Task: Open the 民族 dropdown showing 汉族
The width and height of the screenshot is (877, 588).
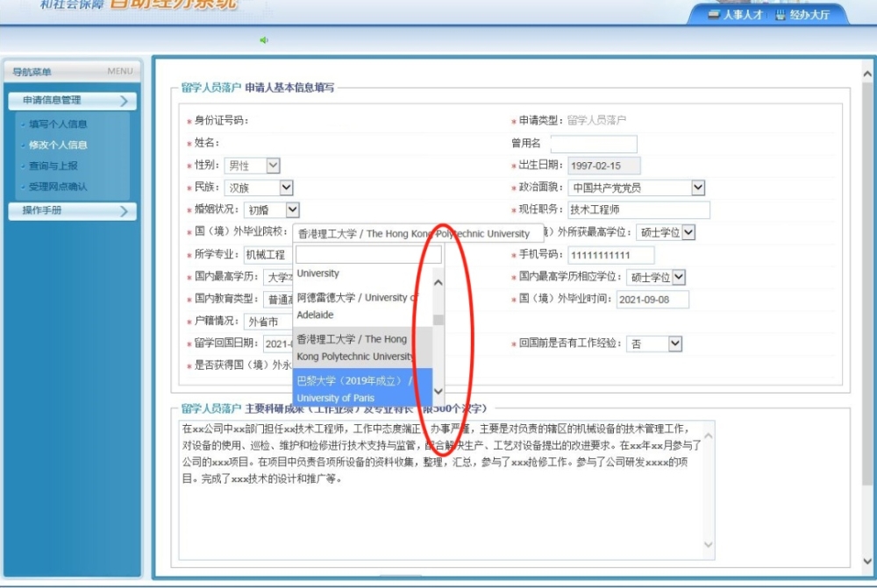Action: [259, 188]
